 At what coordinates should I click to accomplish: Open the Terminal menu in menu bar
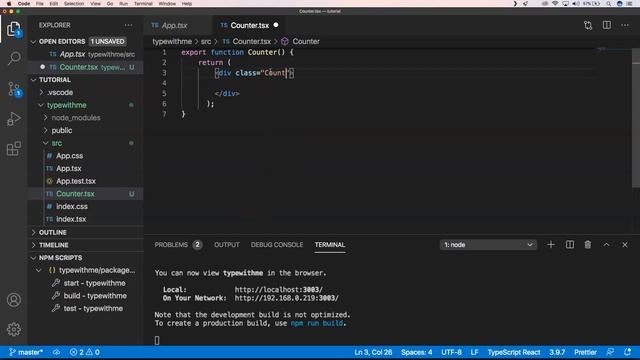[143, 4]
